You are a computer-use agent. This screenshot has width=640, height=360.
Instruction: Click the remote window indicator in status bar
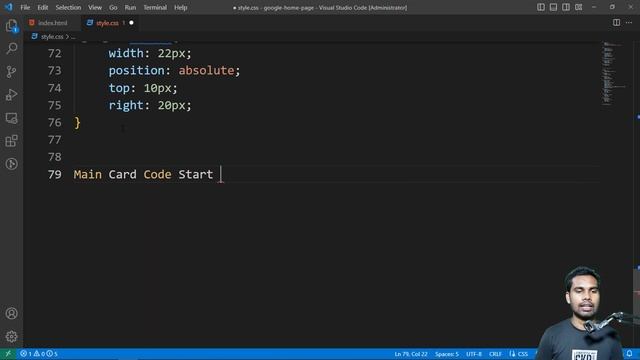(8, 354)
